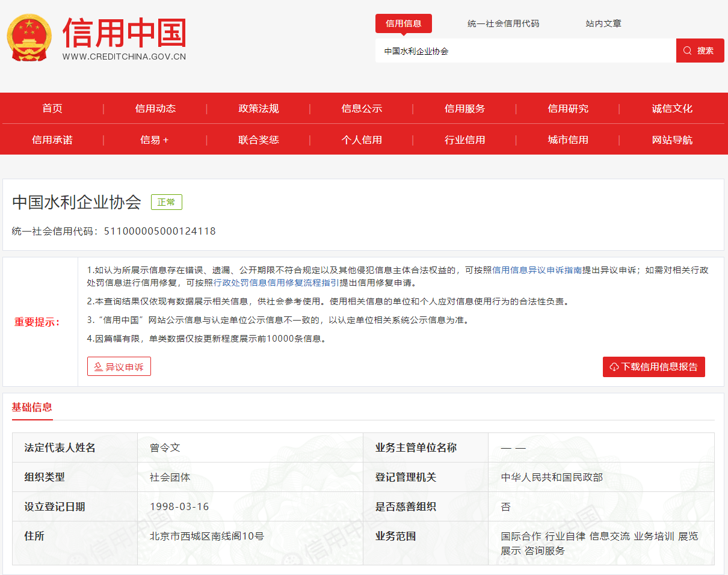
Task: Switch to 统一社会信用代码 search tab
Action: click(503, 23)
